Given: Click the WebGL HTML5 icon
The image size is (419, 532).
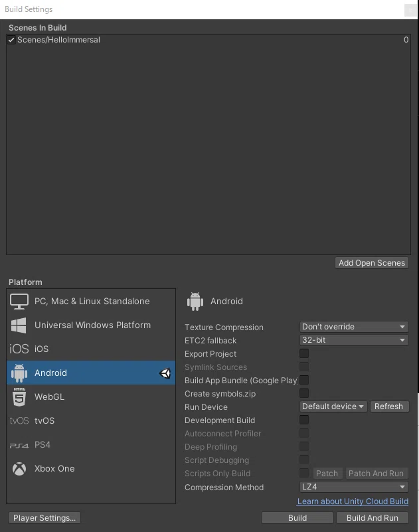Looking at the screenshot, I should pyautogui.click(x=19, y=397).
